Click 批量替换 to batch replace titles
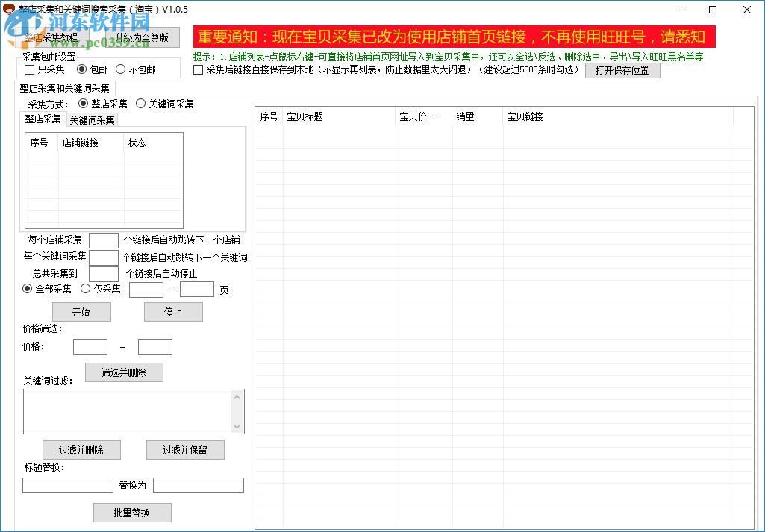 click(131, 512)
